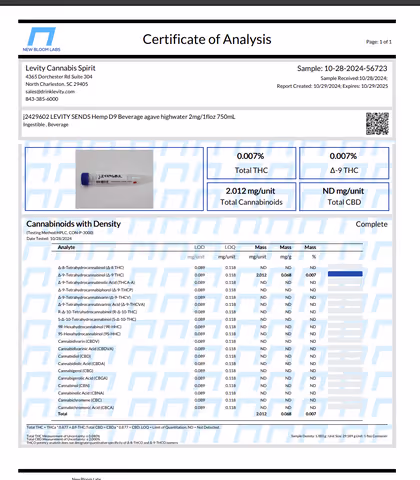Screen dimensions: 420x480
Task: Click the LOD column header
Action: coord(199,247)
